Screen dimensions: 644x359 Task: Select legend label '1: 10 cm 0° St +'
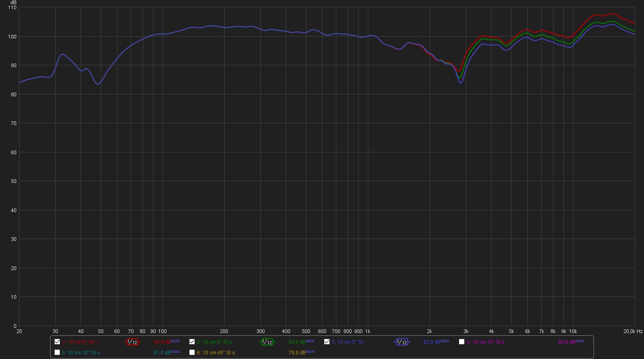pyautogui.click(x=80, y=342)
